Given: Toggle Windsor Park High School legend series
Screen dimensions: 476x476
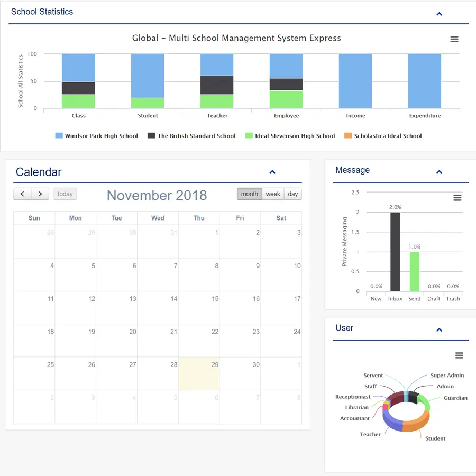Looking at the screenshot, I should tap(97, 136).
